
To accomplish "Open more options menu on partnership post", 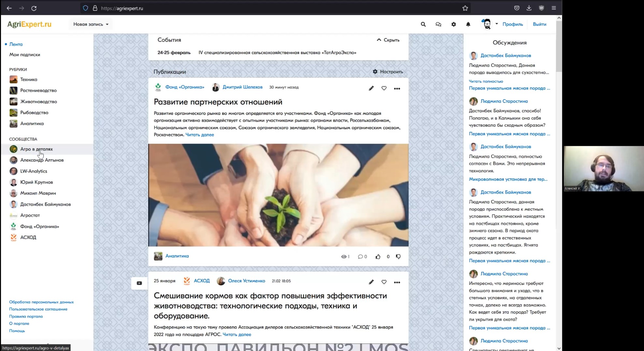I will (x=397, y=89).
